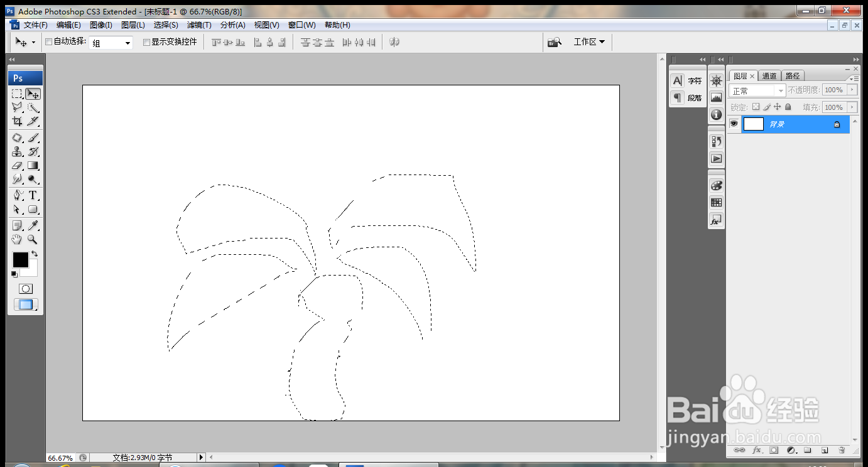Select the History Brush tool

[x=33, y=151]
